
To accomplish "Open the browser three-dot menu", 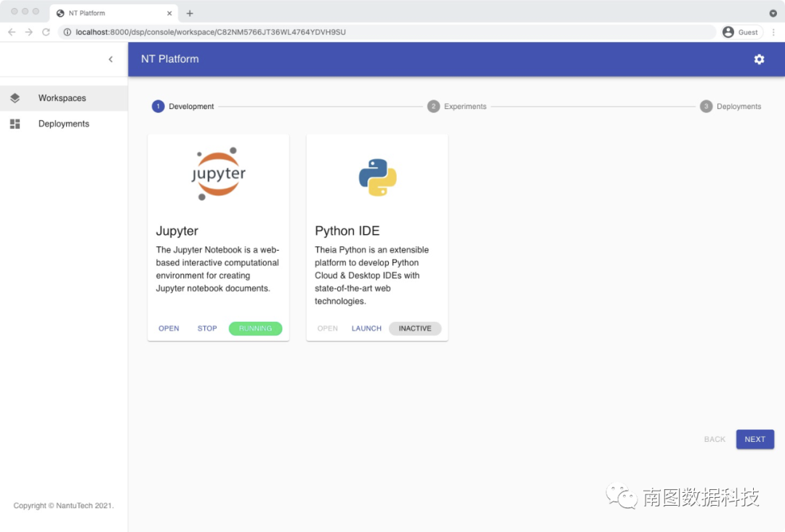I will [773, 32].
